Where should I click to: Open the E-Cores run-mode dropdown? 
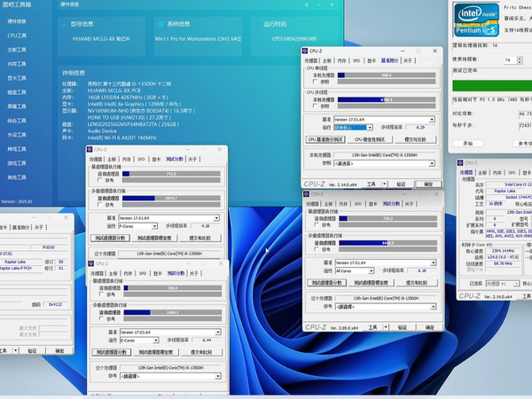pyautogui.click(x=139, y=340)
